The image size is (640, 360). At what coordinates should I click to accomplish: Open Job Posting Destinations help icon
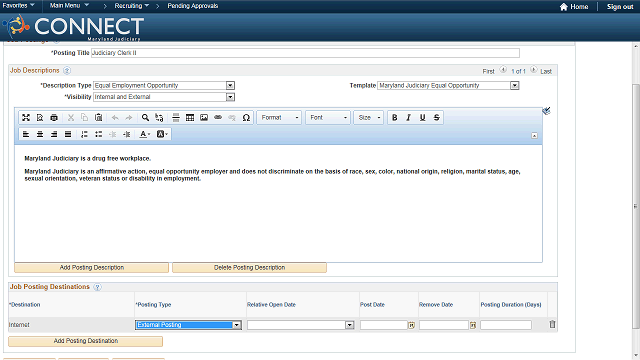click(97, 287)
